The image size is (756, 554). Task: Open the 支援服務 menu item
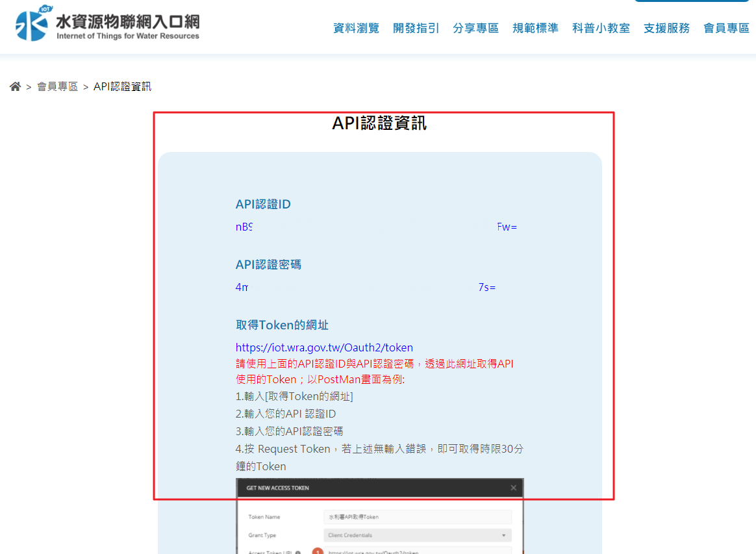click(x=666, y=29)
